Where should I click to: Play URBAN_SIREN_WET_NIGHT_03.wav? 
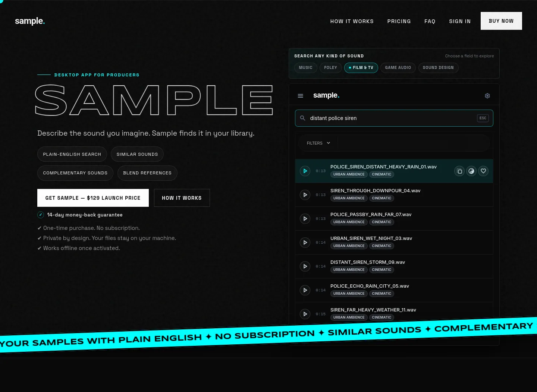pyautogui.click(x=305, y=243)
